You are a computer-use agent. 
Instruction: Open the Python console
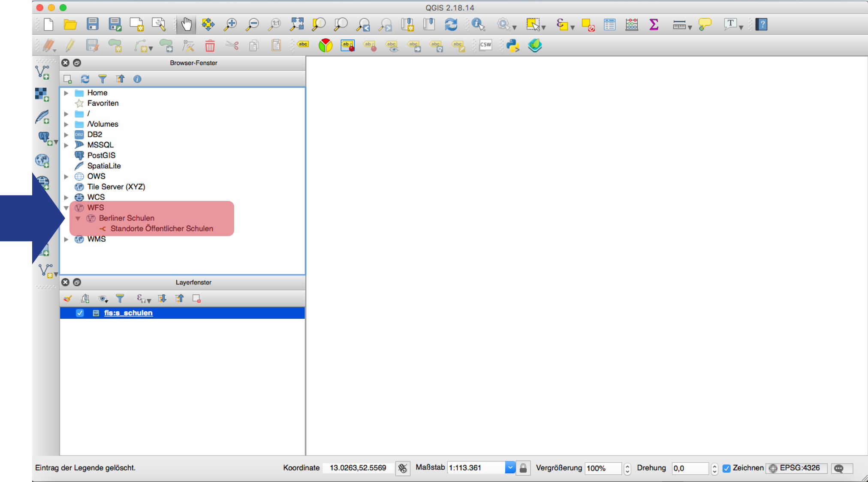click(x=512, y=45)
